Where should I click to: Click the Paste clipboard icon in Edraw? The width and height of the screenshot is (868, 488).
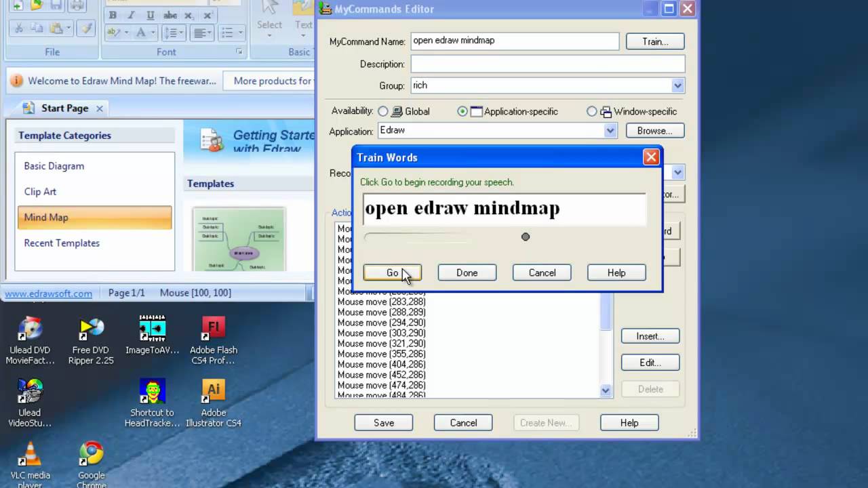tap(55, 28)
